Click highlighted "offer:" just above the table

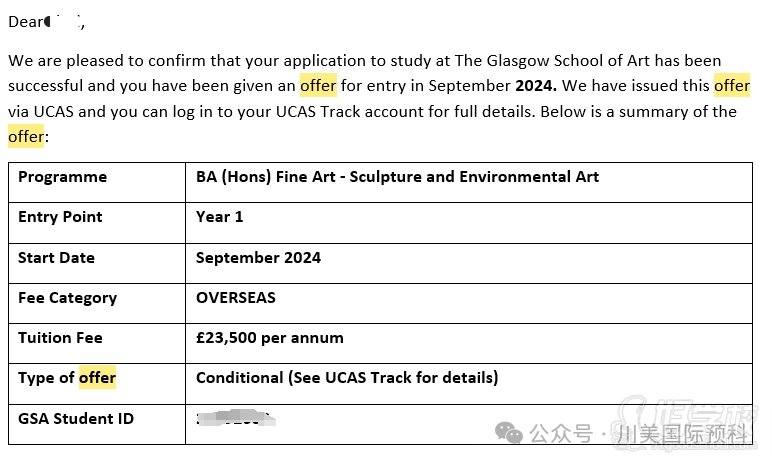[x=27, y=136]
